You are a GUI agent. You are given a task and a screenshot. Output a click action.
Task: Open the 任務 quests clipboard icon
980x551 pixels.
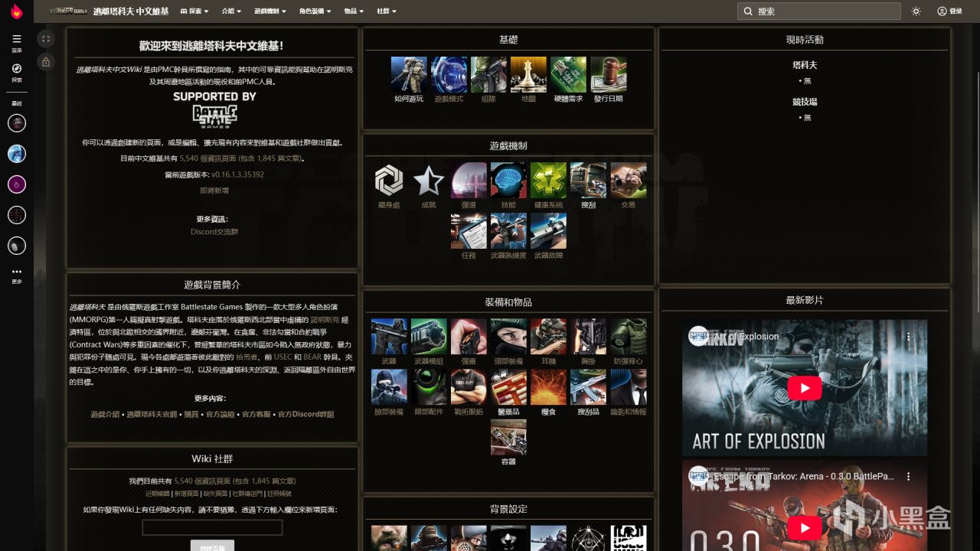click(x=469, y=231)
